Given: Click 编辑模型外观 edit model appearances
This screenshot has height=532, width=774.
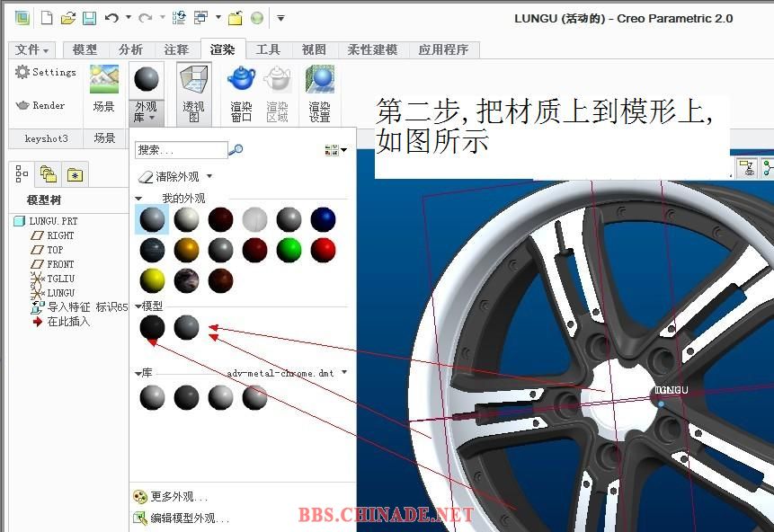Looking at the screenshot, I should 182,518.
